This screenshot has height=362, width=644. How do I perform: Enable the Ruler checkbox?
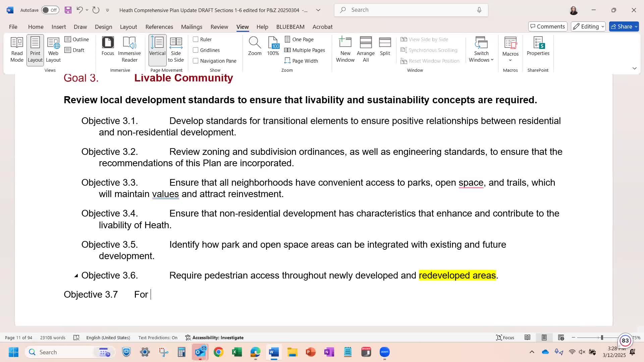point(196,40)
